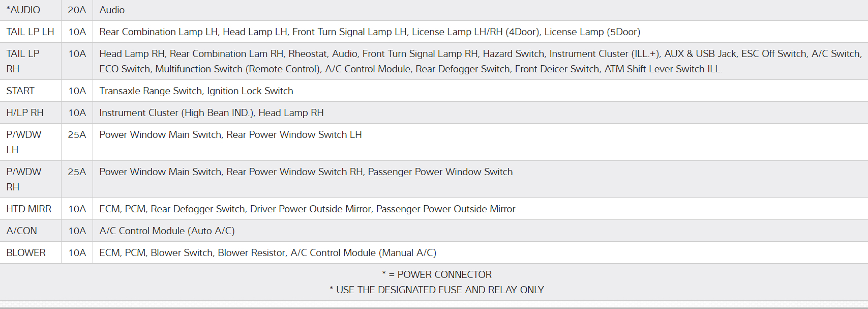The width and height of the screenshot is (868, 309).
Task: Click the Passenger Power Window Switch description row
Action: point(306,172)
